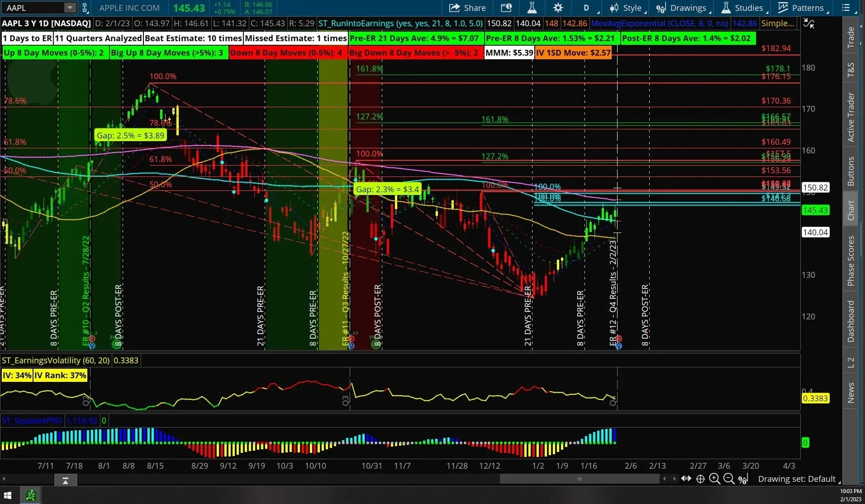Viewport: 865px width, 504px height.
Task: Click the zoom out magnifier icon
Action: (729, 479)
